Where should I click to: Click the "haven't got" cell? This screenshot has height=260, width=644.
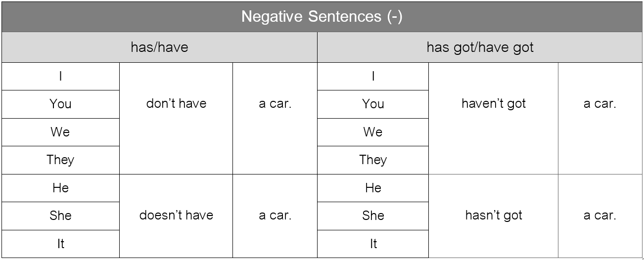coord(493,104)
